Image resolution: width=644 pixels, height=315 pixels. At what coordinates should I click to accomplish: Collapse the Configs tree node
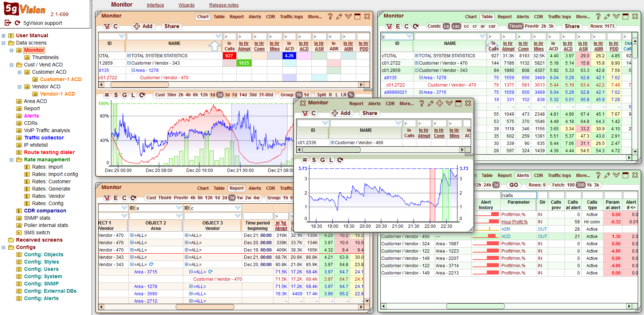pos(3,247)
